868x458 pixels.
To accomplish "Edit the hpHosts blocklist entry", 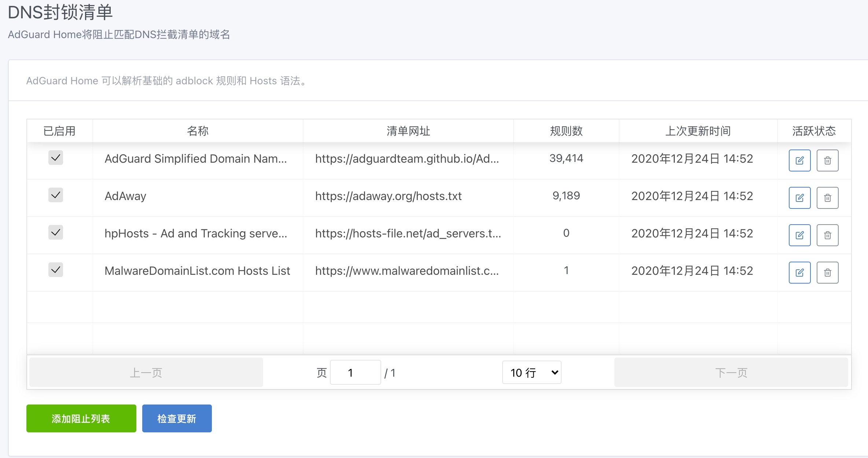I will pyautogui.click(x=799, y=235).
